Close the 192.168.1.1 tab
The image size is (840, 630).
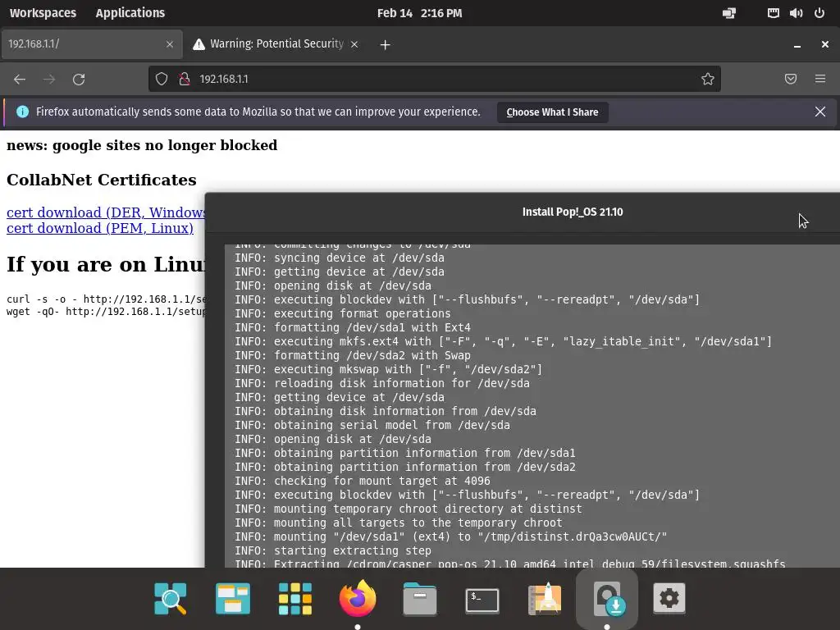170,44
